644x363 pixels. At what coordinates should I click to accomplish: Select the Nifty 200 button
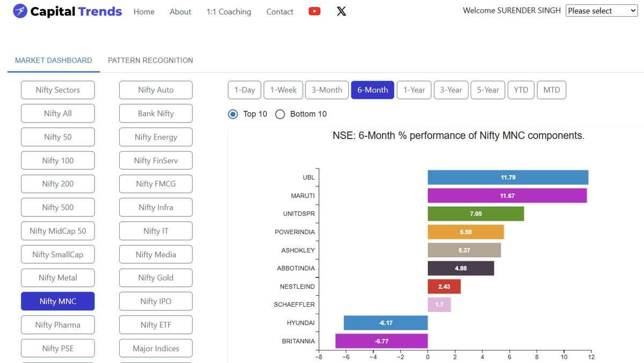click(x=58, y=184)
